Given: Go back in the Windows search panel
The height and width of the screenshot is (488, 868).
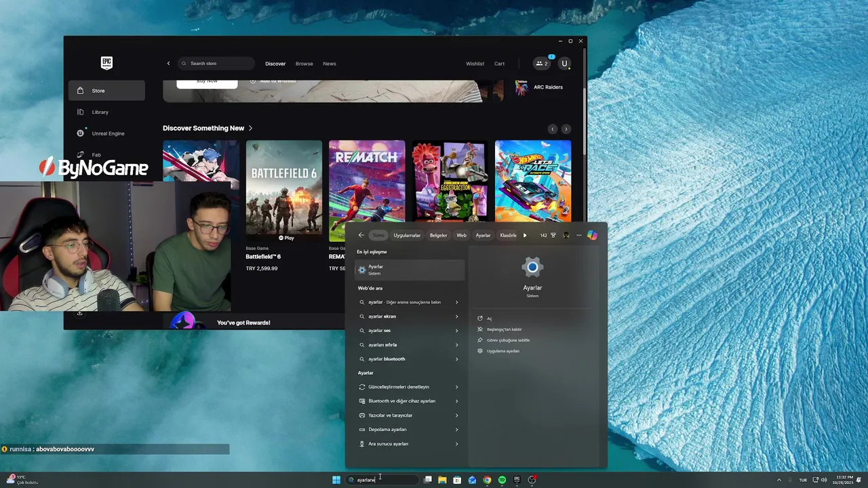Looking at the screenshot, I should point(361,235).
